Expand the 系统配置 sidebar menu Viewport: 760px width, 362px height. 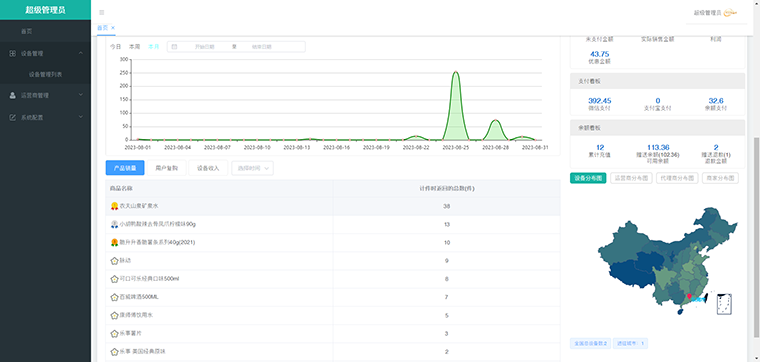[80, 117]
